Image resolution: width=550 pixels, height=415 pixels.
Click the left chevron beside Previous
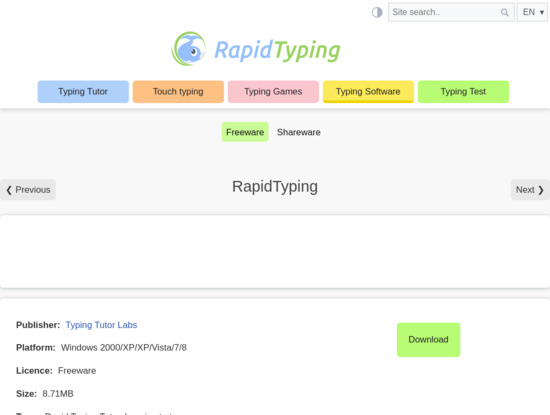pos(9,190)
